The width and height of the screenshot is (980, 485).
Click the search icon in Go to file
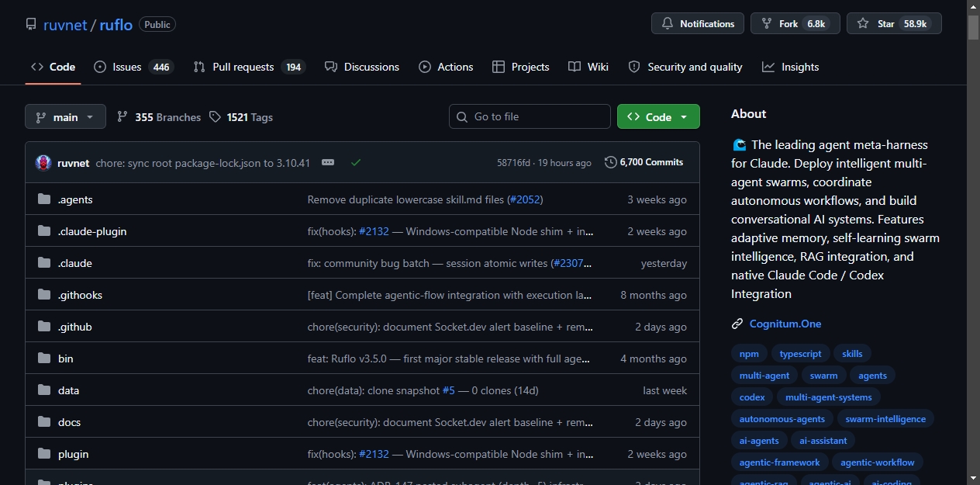tap(462, 116)
